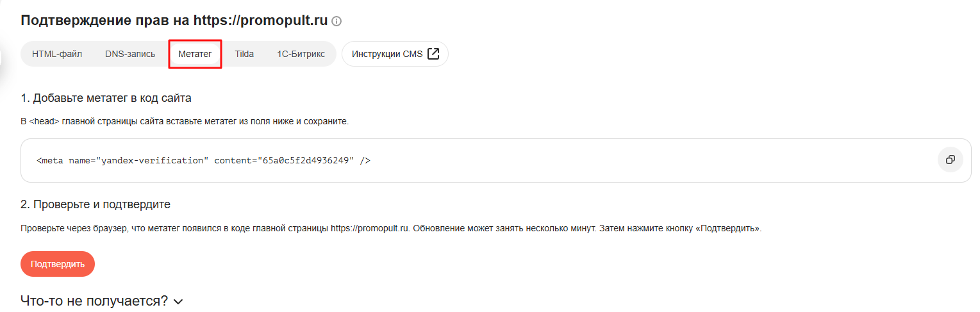Go to the 1С-Битрикс tab
The height and width of the screenshot is (312, 980).
tap(301, 54)
